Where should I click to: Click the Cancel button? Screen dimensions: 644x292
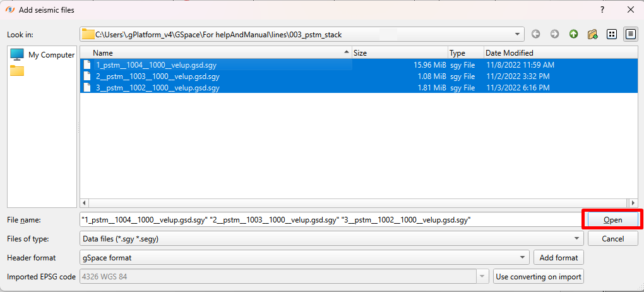(612, 238)
